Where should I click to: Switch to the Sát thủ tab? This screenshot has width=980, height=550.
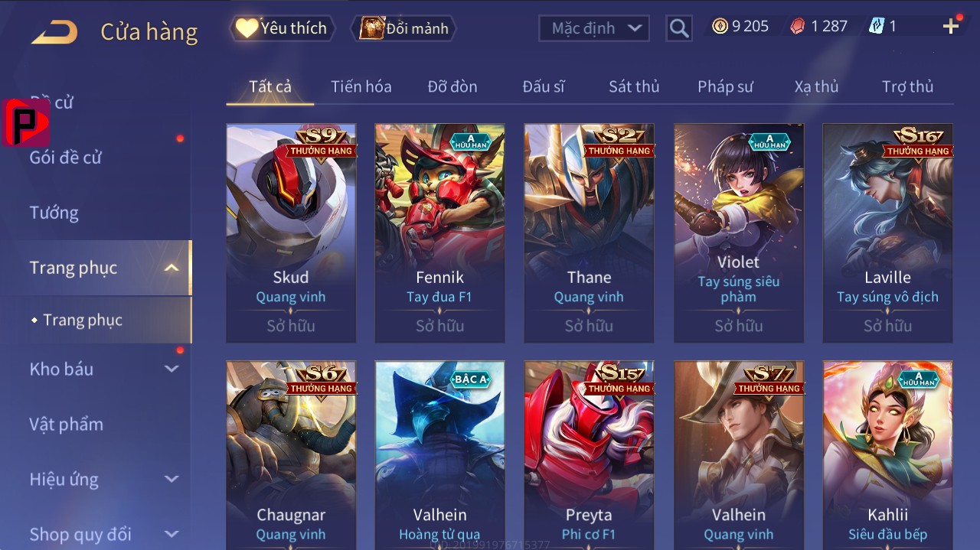pyautogui.click(x=634, y=86)
